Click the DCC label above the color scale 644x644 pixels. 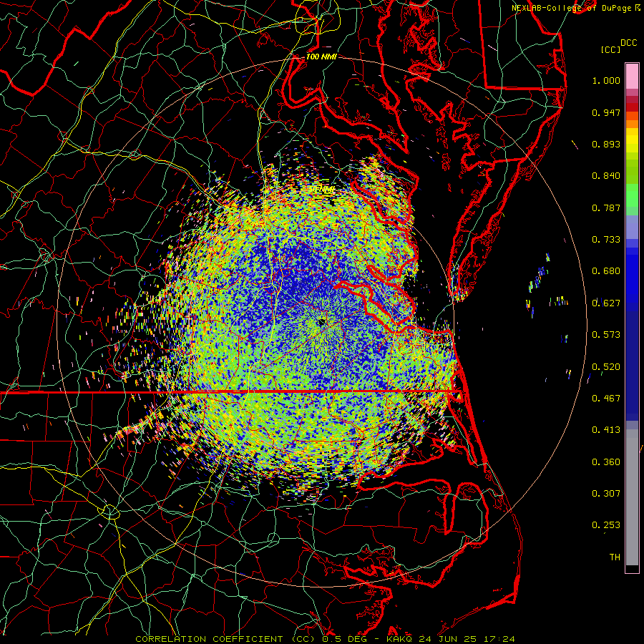(x=628, y=43)
